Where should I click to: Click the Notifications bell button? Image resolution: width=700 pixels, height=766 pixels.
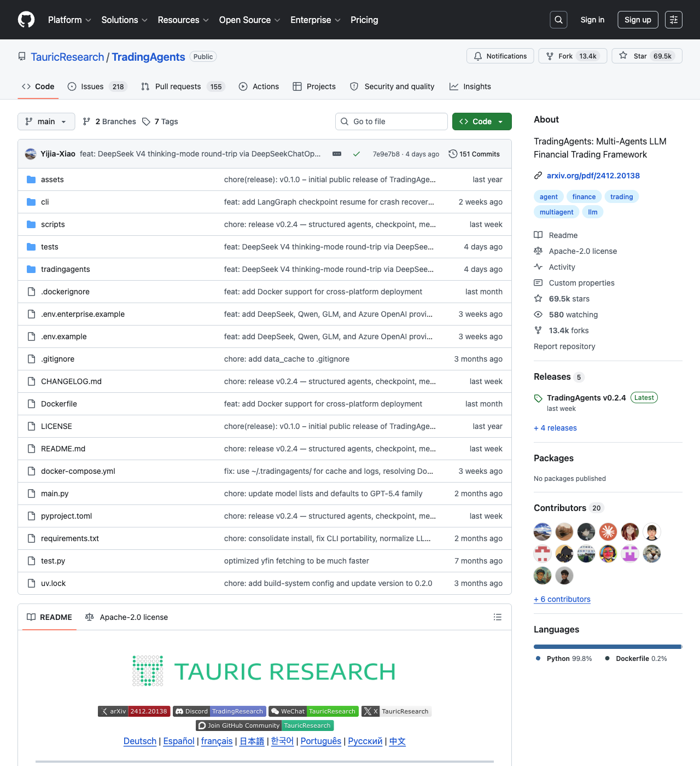click(500, 56)
